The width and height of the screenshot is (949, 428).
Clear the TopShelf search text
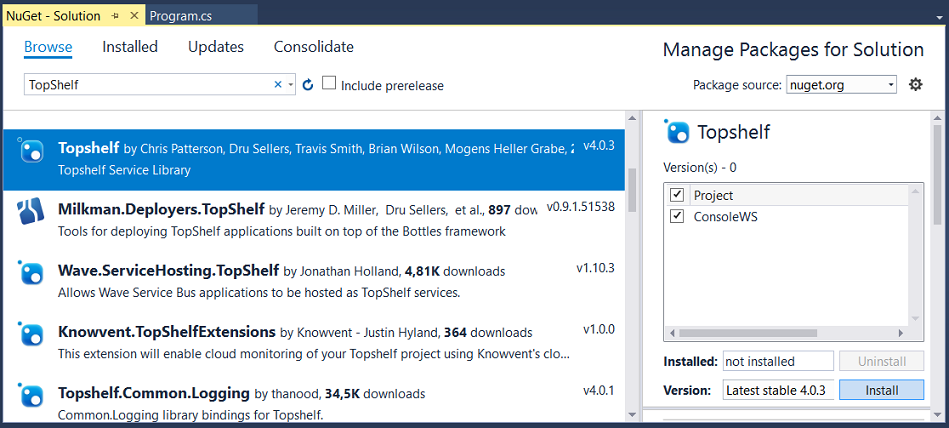pos(278,85)
